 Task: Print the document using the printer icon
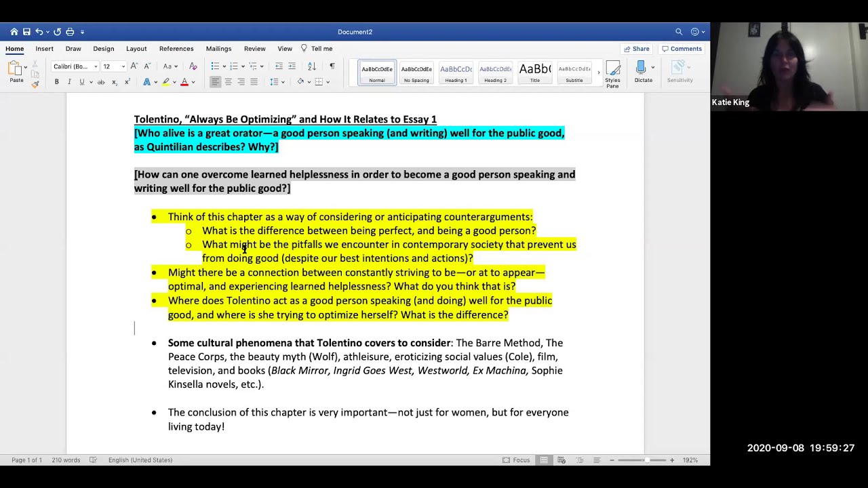70,32
